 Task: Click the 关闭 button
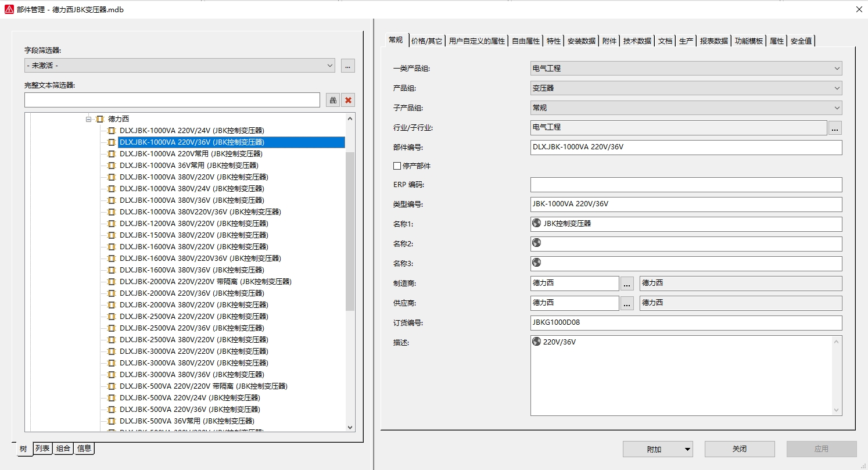click(x=740, y=449)
